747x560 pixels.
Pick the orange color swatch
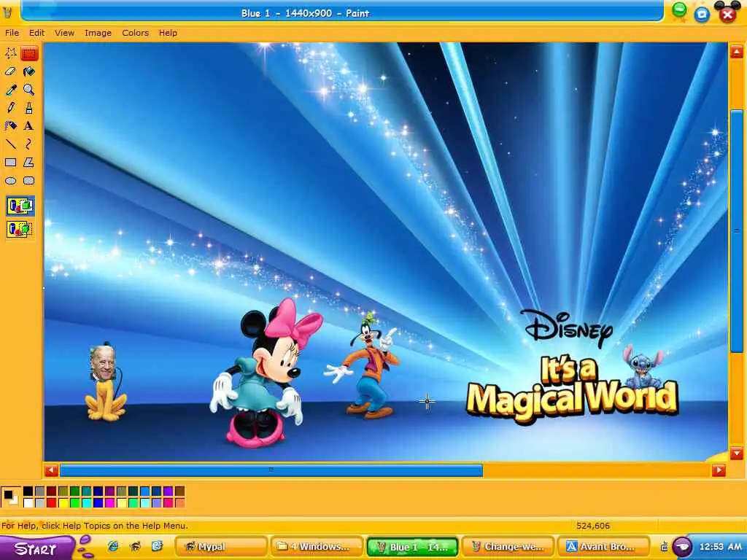[x=179, y=503]
